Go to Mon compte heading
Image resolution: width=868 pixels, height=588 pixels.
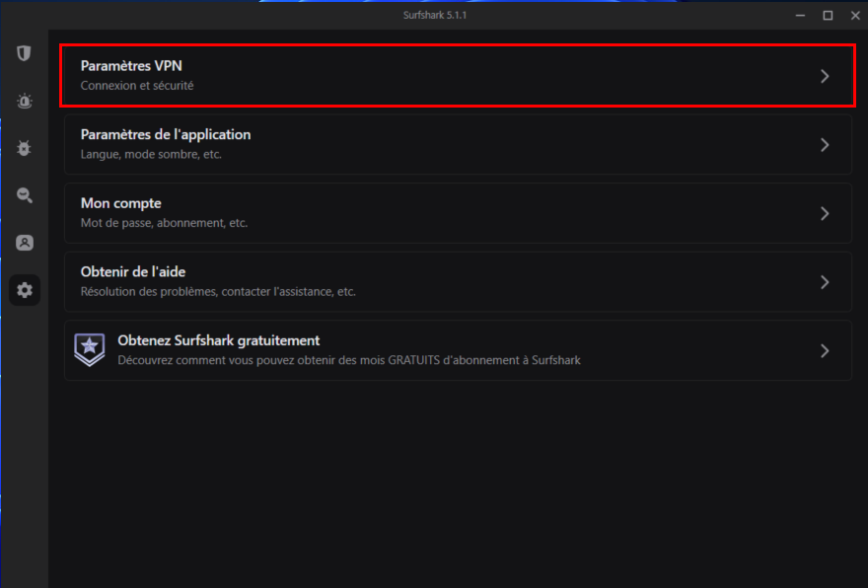[120, 203]
